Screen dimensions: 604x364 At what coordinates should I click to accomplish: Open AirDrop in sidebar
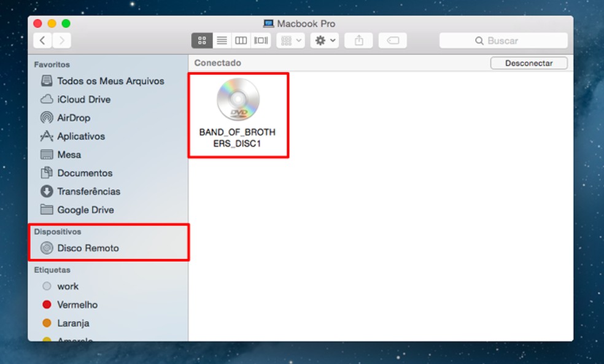click(66, 117)
